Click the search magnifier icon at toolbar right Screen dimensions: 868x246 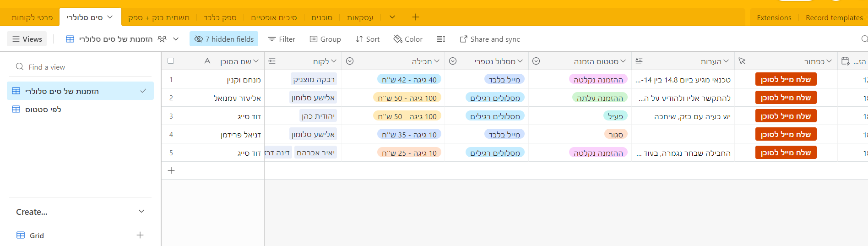pos(864,39)
